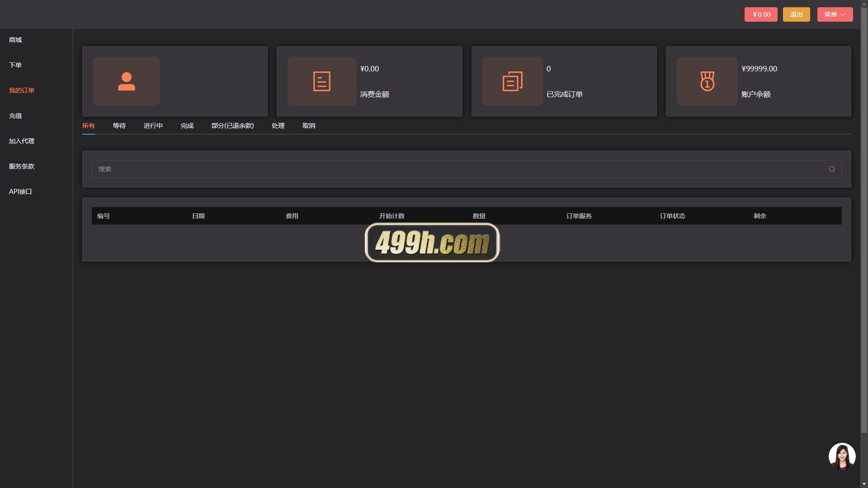
Task: Switch to the 等待 tab
Action: [x=119, y=126]
